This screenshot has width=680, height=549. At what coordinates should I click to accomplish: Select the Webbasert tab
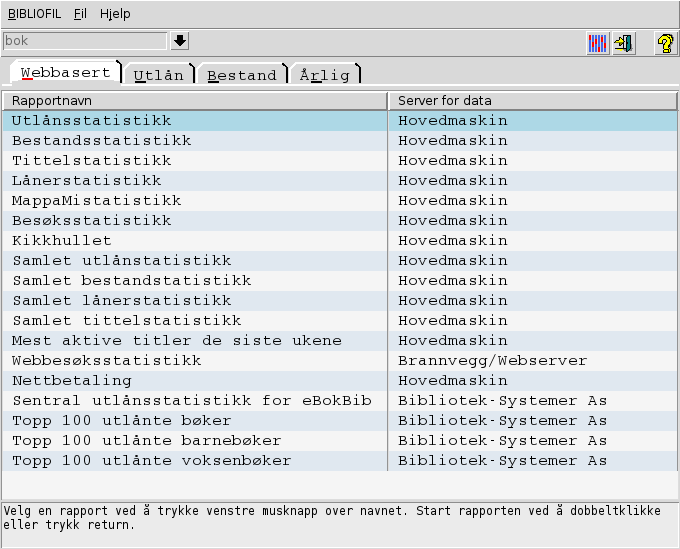(65, 73)
